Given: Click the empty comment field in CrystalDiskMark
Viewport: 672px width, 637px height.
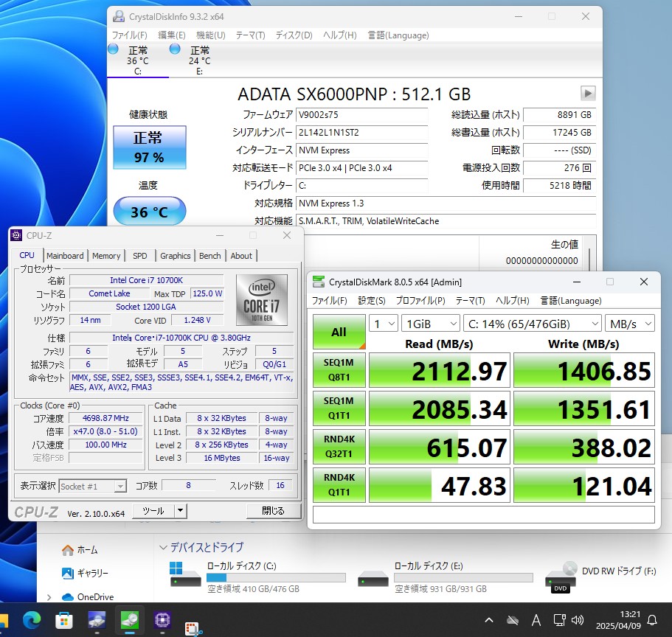Looking at the screenshot, I should coord(483,515).
